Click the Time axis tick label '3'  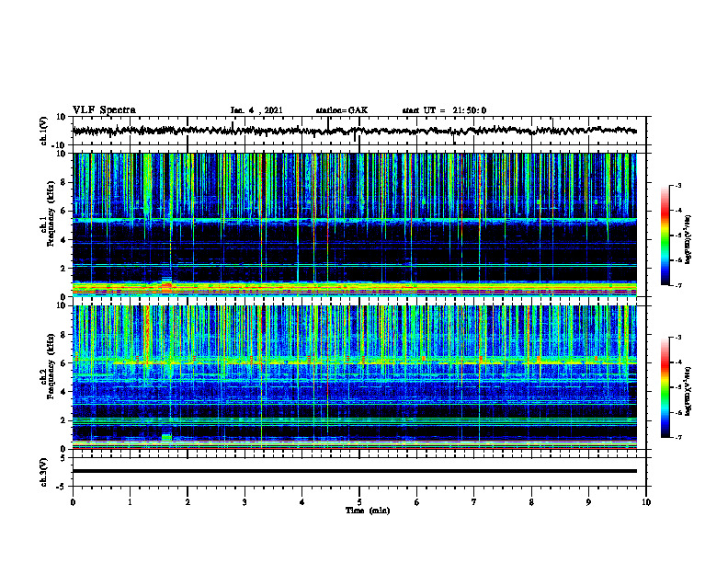(245, 502)
